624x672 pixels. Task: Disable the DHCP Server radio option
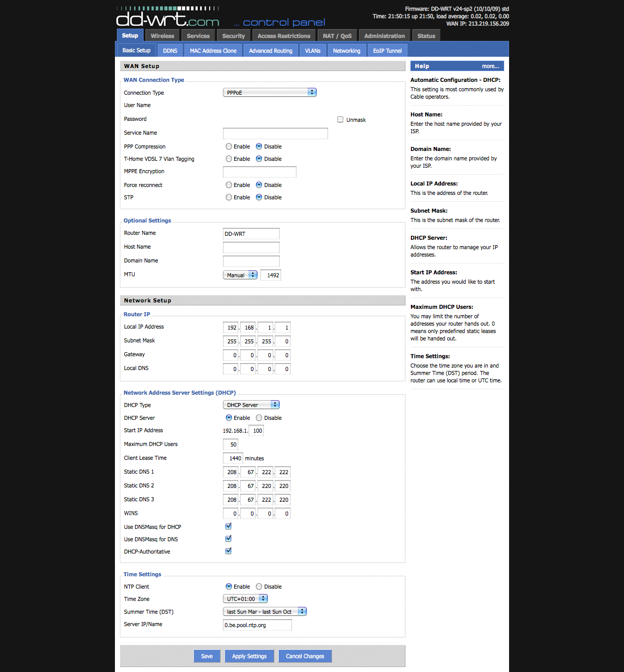pos(259,418)
